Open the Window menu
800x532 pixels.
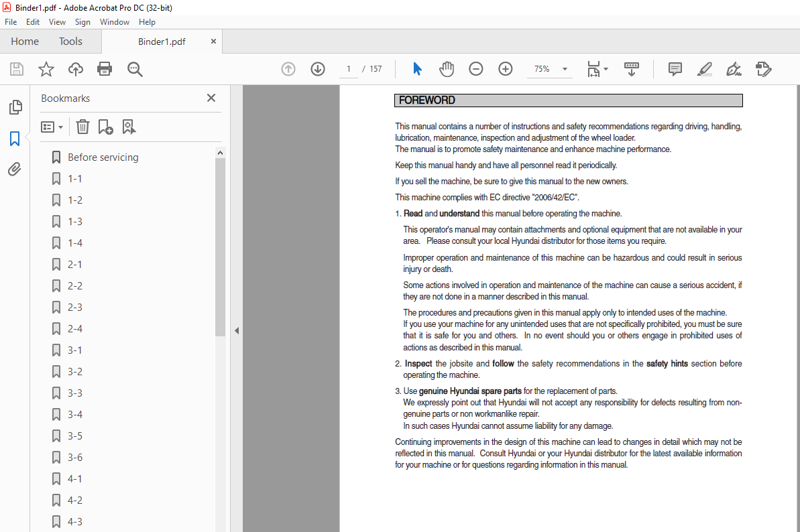coord(115,22)
